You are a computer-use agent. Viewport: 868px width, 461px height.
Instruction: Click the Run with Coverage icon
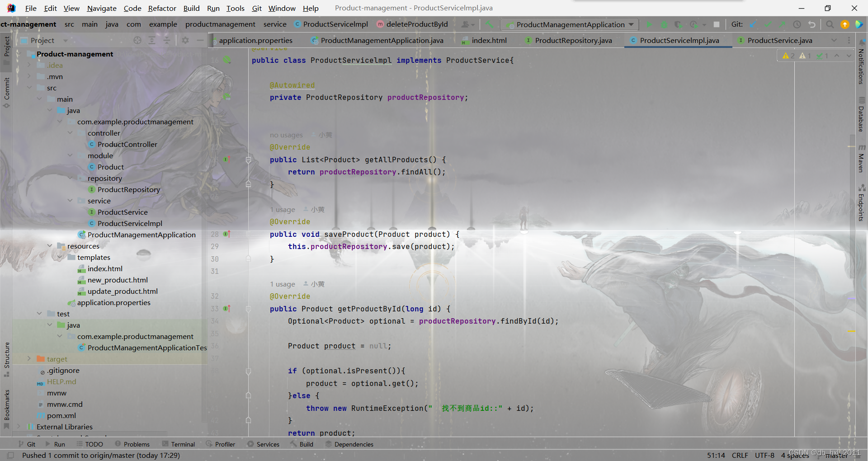tap(678, 24)
